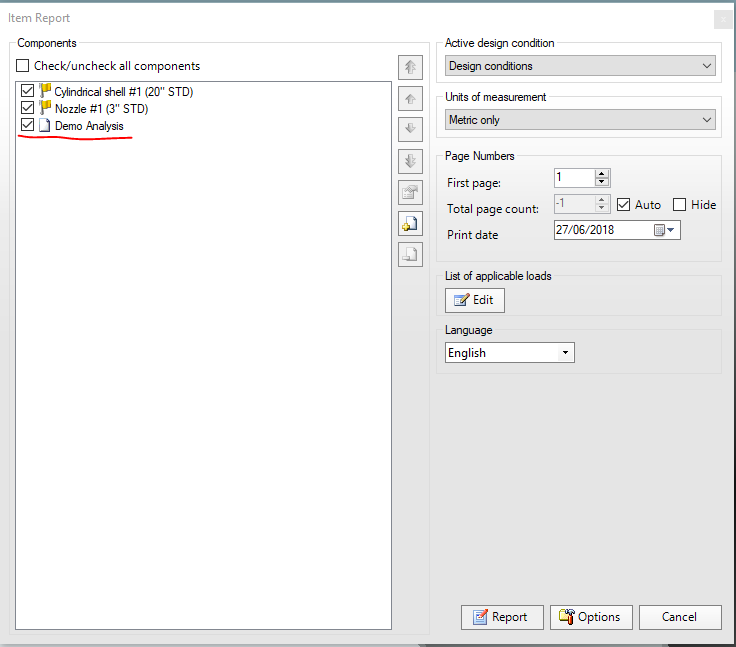Click the Cancel button
This screenshot has width=736, height=647.
coord(680,617)
